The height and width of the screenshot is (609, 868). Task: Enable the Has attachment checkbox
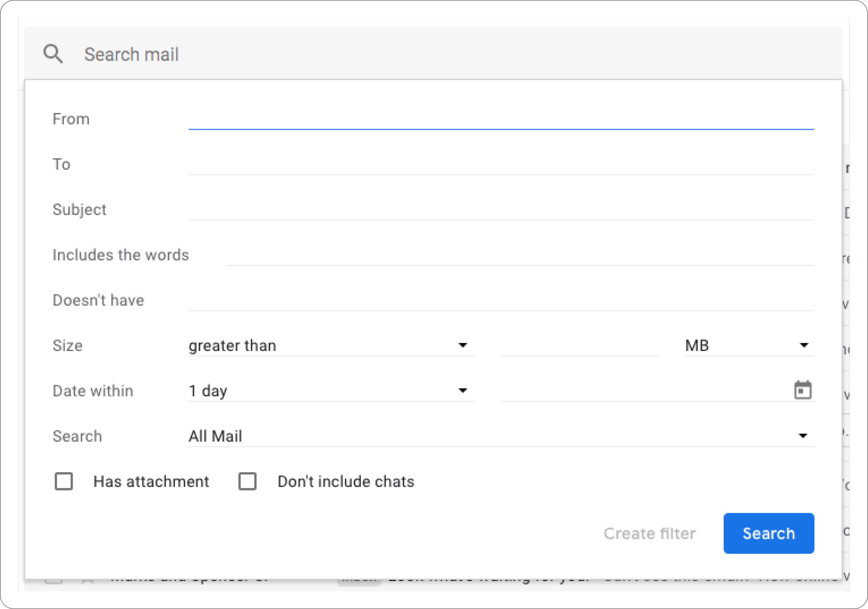[x=64, y=481]
